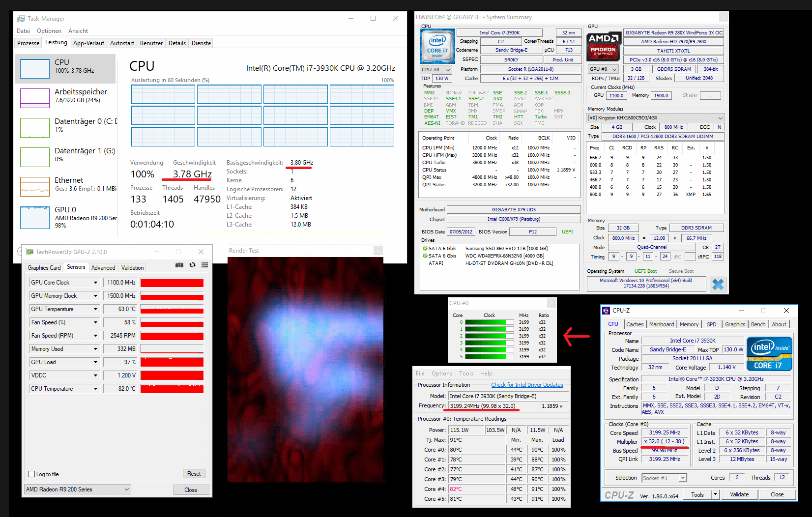Click the green check icon for Samsung SSD drive

[x=425, y=249]
